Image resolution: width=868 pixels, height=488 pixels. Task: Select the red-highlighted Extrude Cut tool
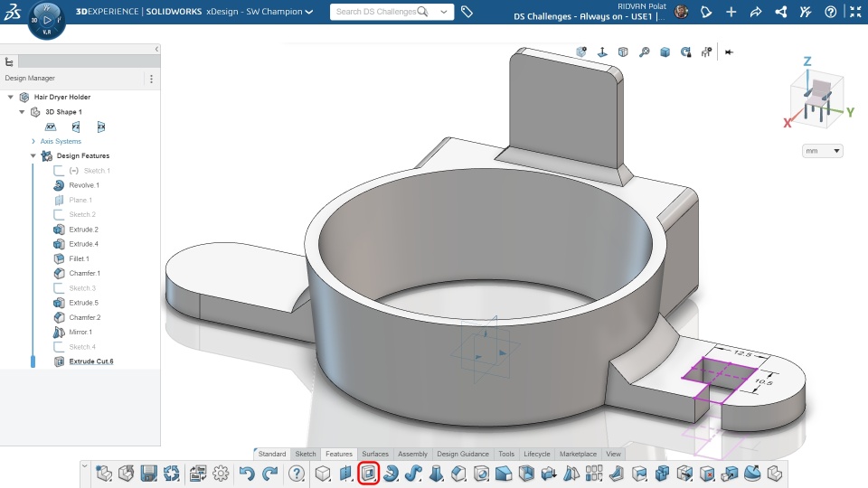tap(369, 474)
